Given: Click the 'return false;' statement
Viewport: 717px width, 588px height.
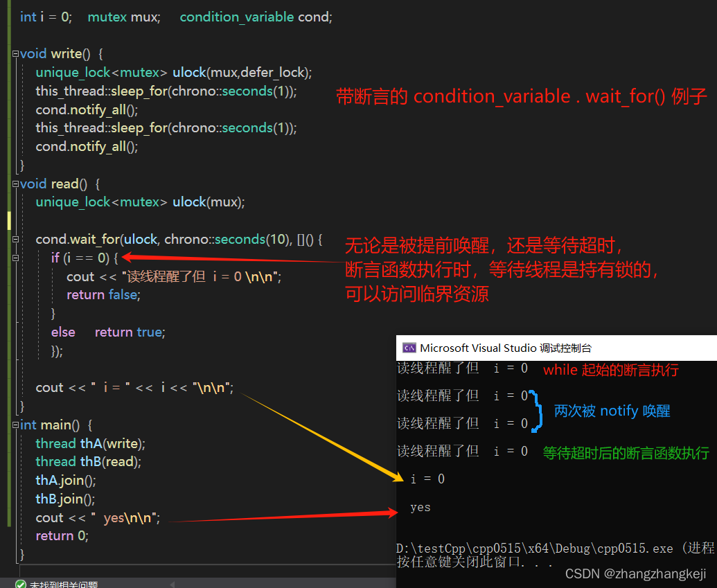Looking at the screenshot, I should (x=103, y=295).
